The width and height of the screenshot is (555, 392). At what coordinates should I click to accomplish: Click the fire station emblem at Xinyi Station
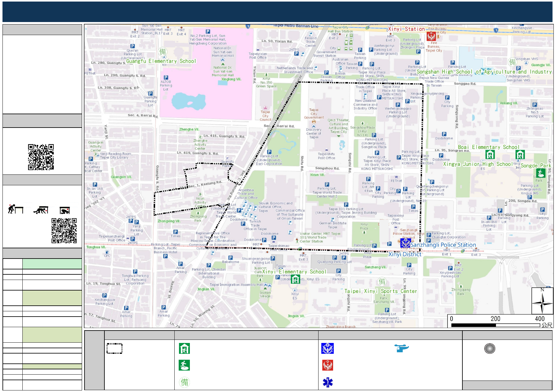coord(431,36)
